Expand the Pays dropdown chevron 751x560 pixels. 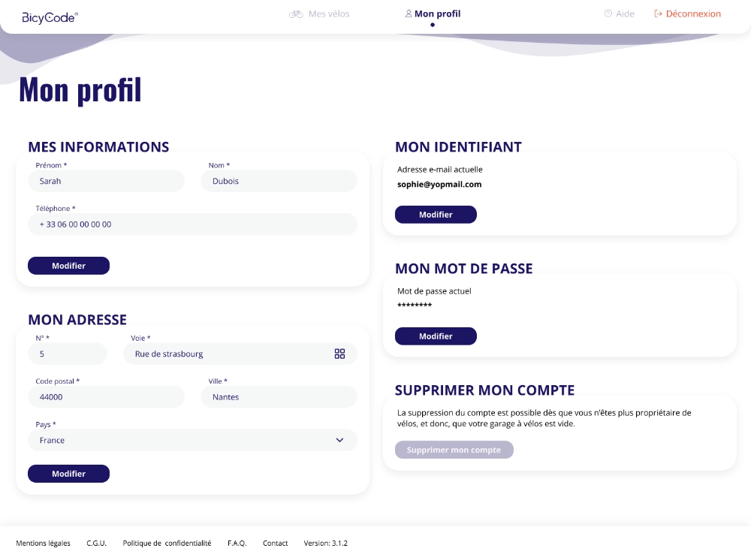pyautogui.click(x=339, y=440)
